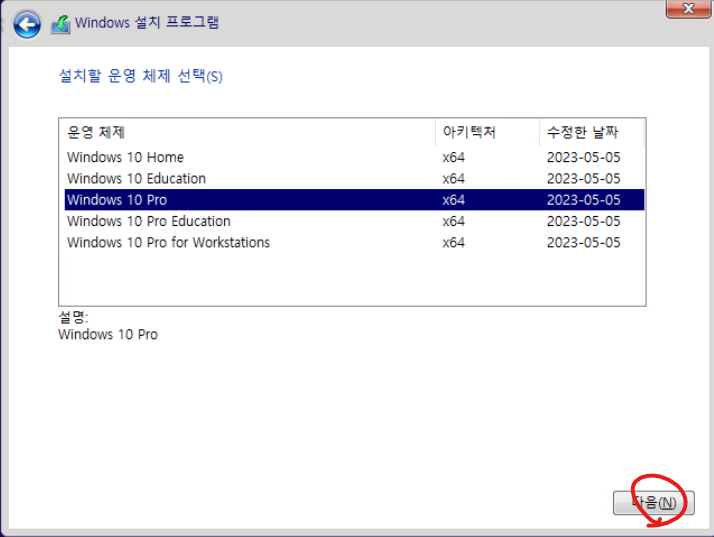This screenshot has height=537, width=714.
Task: Click the Windows 설치 프로그램 title text
Action: [x=147, y=22]
